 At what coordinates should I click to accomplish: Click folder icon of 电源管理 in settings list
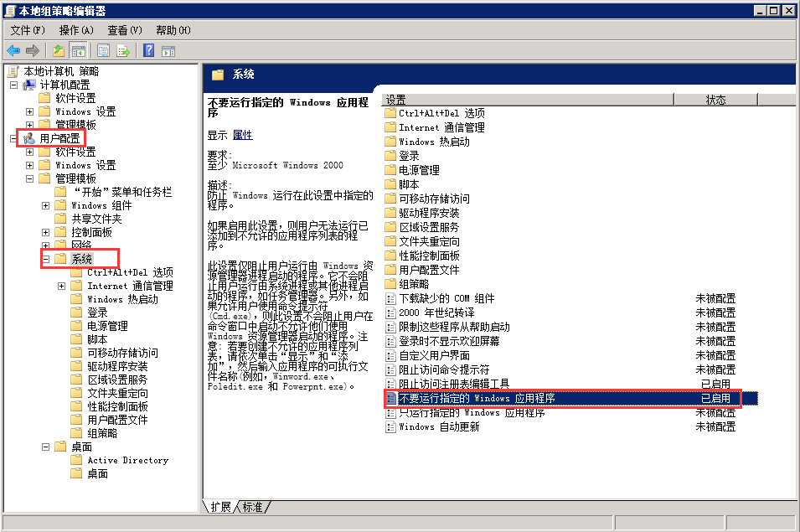click(x=390, y=170)
